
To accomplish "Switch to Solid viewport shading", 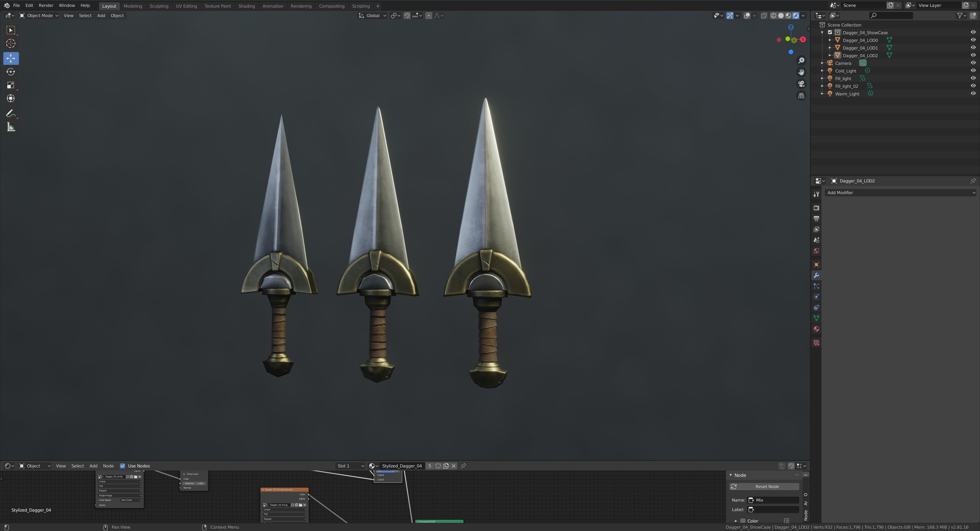I will coord(781,16).
